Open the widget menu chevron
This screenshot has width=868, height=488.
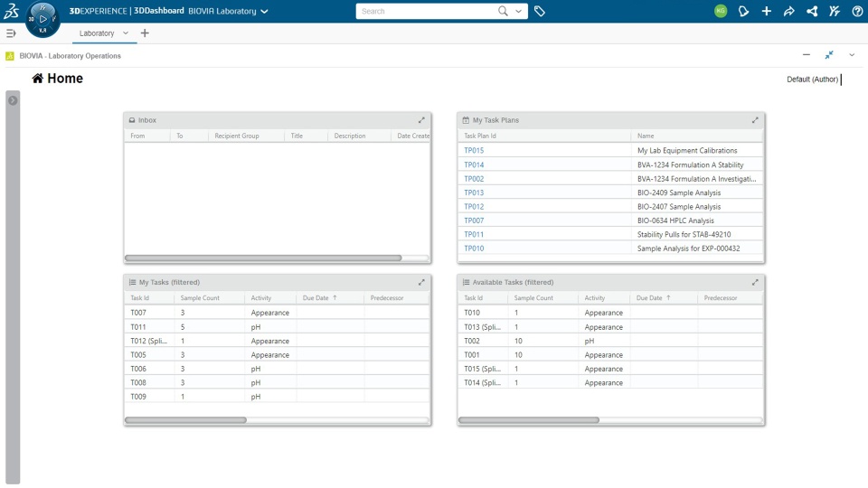(x=852, y=55)
